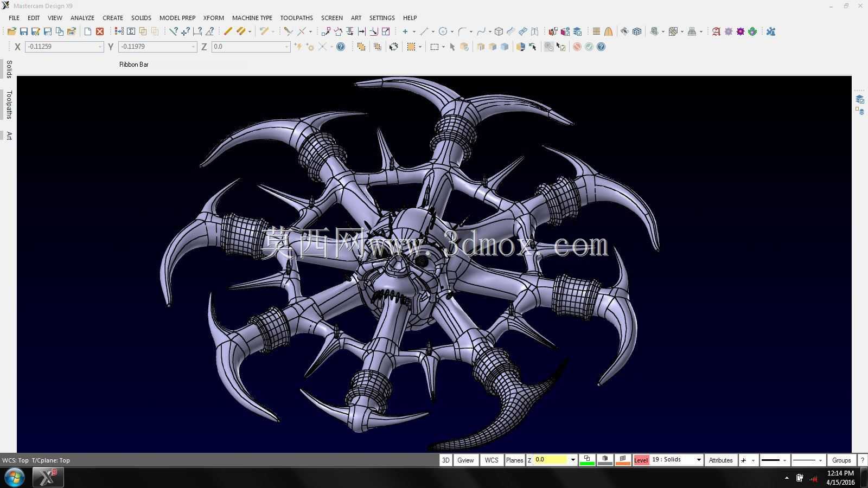Click the orange pencil delete entity icon
The height and width of the screenshot is (488, 868).
pos(228,31)
